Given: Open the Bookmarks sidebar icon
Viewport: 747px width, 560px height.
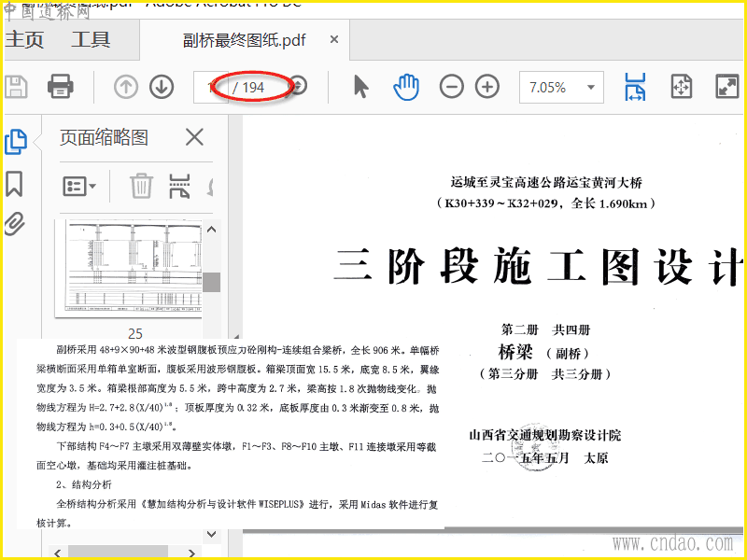Looking at the screenshot, I should click(14, 184).
